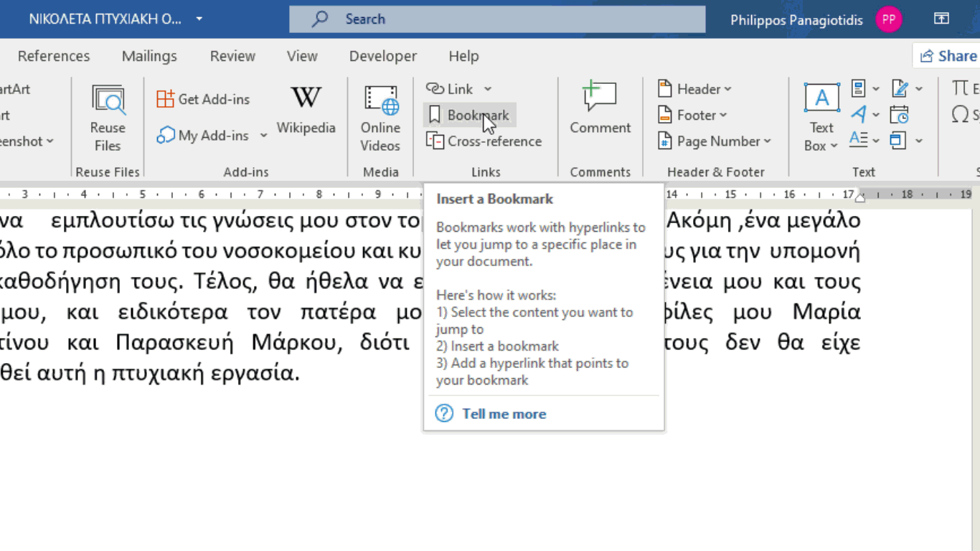Click the Philippos Panagiotidis account avatar

click(x=889, y=19)
